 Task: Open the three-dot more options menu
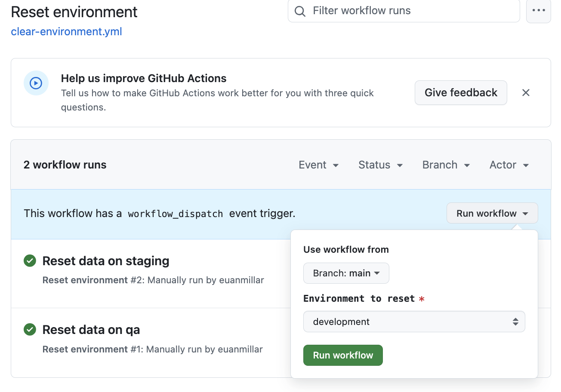(x=538, y=11)
